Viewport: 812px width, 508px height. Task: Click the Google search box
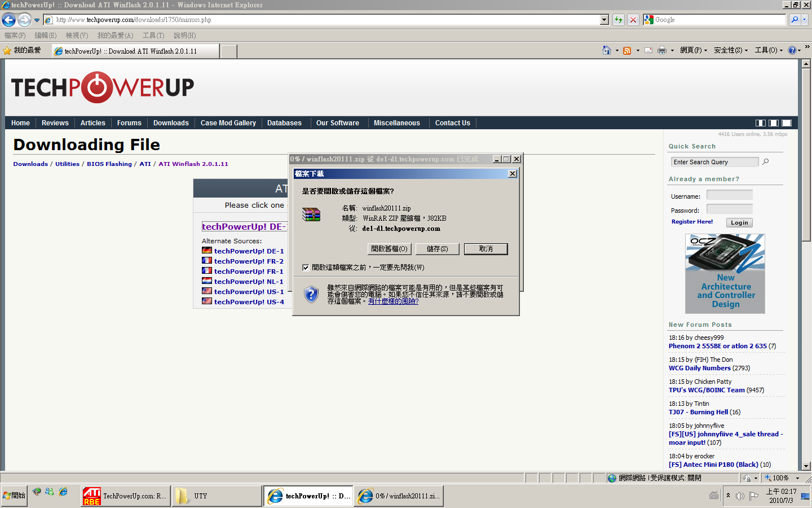[x=714, y=20]
